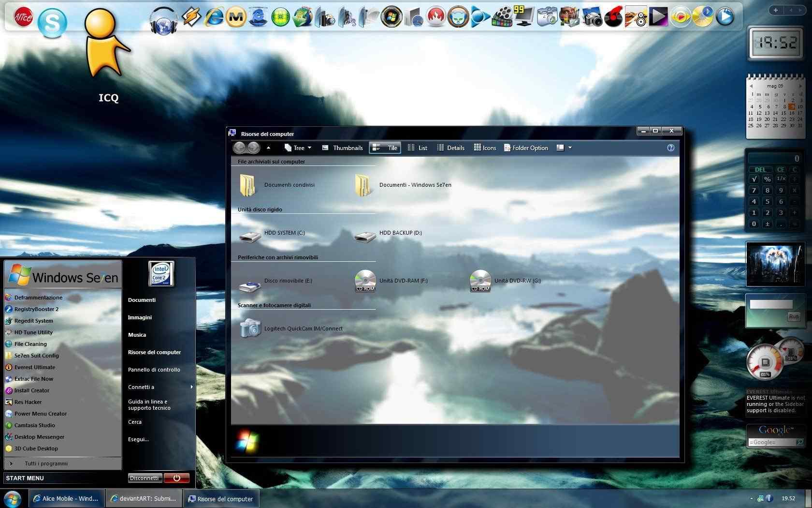Expand the Tree dropdown in explorer toolbar
812x508 pixels.
(309, 148)
